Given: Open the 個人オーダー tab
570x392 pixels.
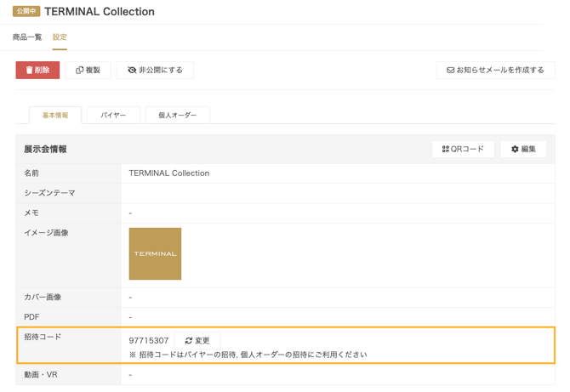Looking at the screenshot, I should [x=177, y=115].
